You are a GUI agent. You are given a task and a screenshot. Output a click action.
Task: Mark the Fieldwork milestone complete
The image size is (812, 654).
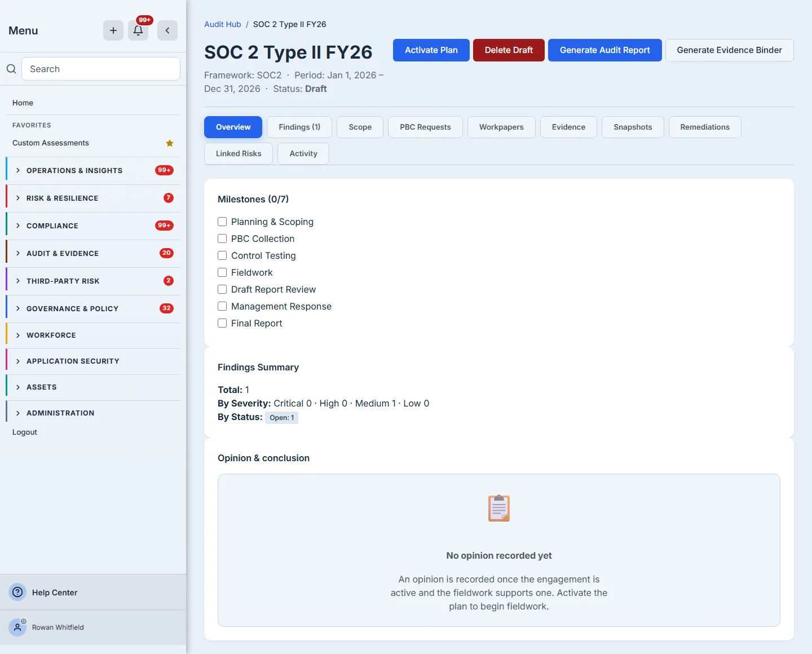222,272
